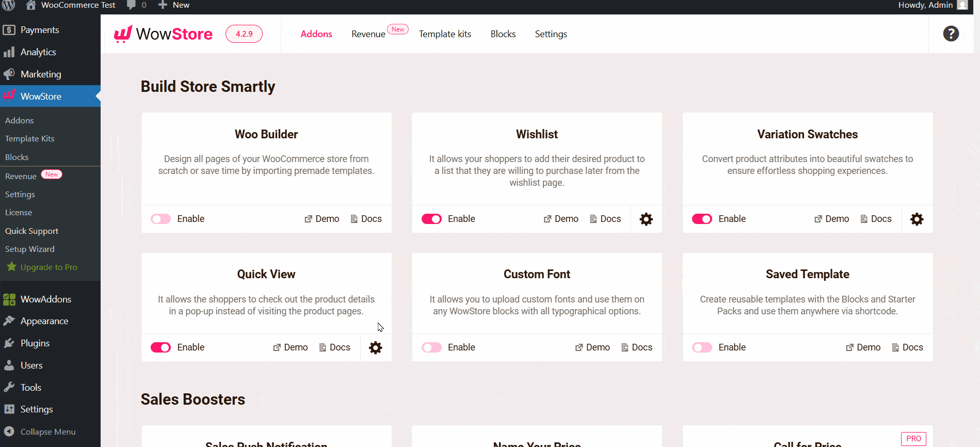Click the WordPress Settings sliders icon
980x447 pixels.
coord(9,409)
